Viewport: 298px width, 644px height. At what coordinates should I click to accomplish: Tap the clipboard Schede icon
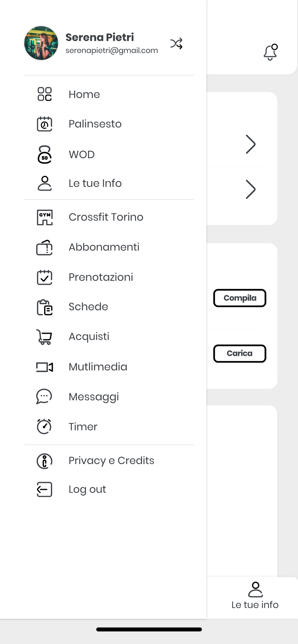(45, 307)
